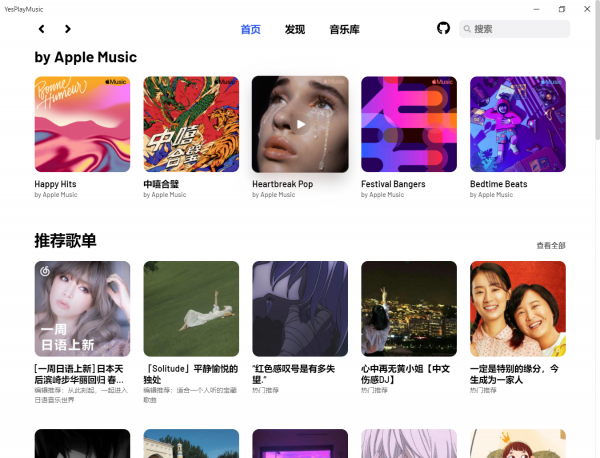Open the Festival Bangers cover
Screen dimensions: 600x458
tap(409, 124)
